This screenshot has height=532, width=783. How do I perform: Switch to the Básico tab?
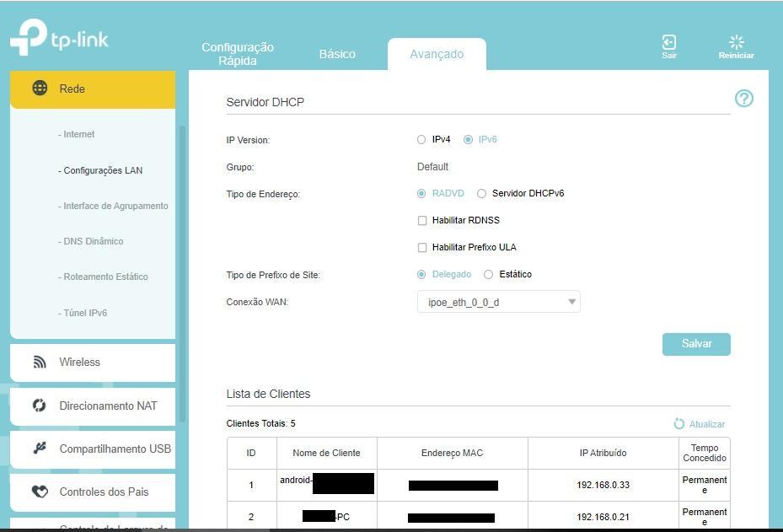[337, 54]
